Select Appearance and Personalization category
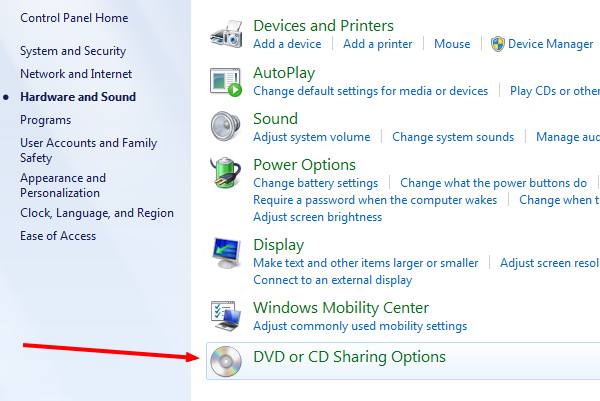The width and height of the screenshot is (600, 401). click(x=63, y=186)
